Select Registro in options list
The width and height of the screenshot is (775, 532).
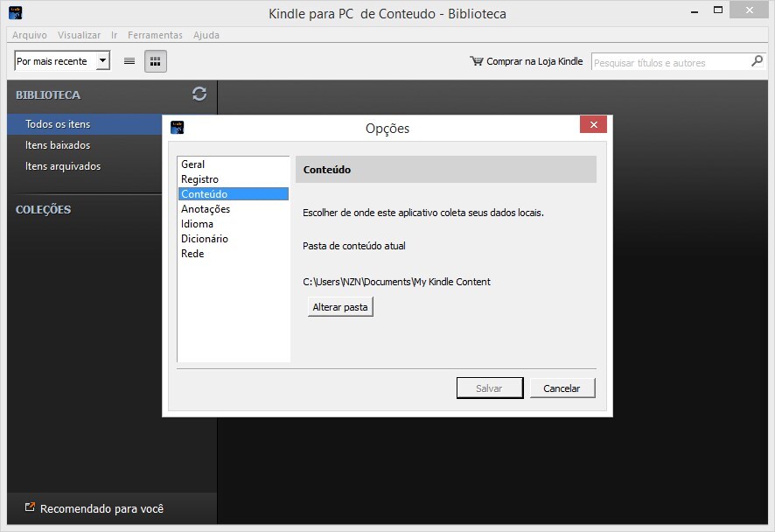pyautogui.click(x=234, y=179)
